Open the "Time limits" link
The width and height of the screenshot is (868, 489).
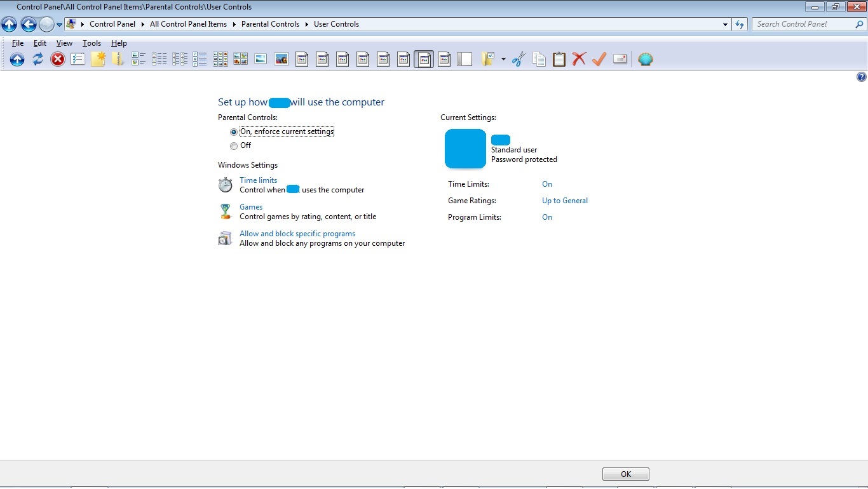coord(258,180)
